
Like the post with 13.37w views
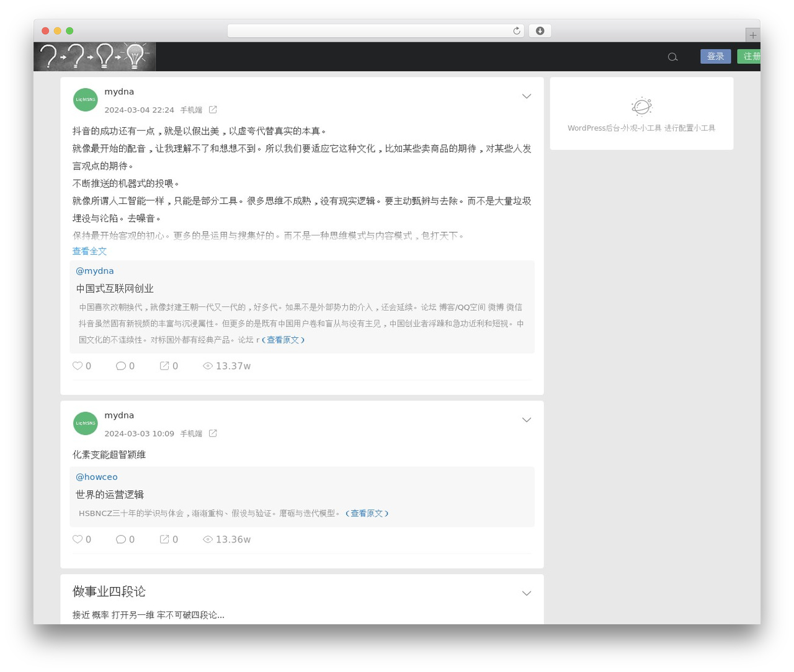click(82, 366)
